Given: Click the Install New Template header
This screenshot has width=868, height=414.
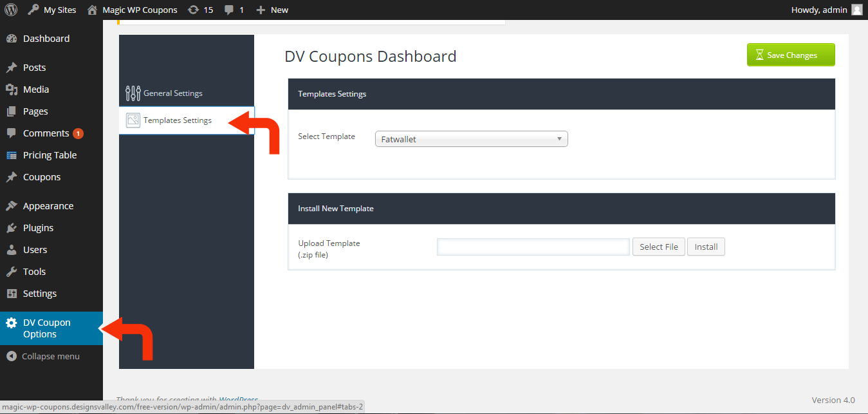Looking at the screenshot, I should click(x=562, y=209).
